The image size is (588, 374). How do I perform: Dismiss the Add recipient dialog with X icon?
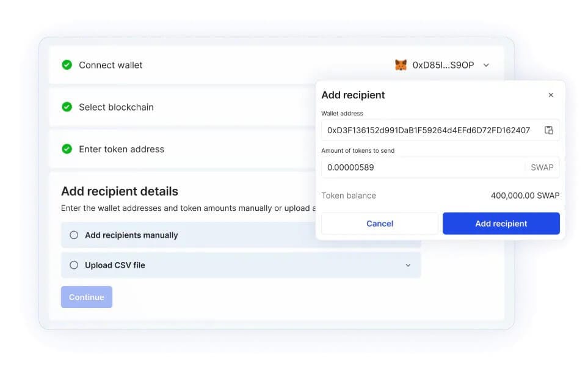click(x=551, y=95)
